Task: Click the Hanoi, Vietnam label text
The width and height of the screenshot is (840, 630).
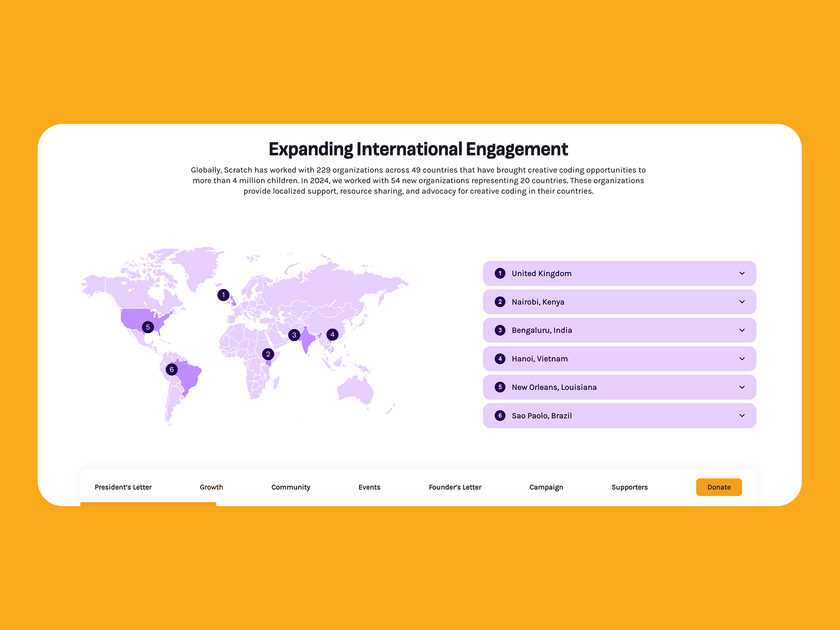Action: pos(540,359)
